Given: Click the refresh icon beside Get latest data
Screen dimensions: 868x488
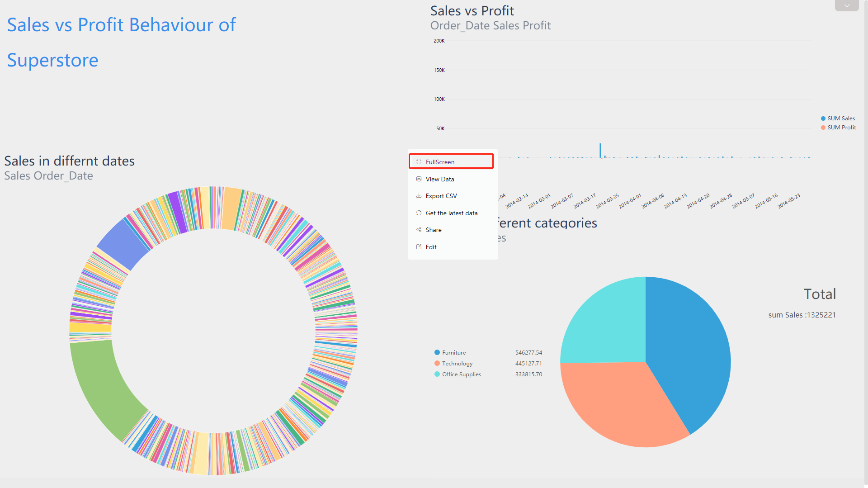Looking at the screenshot, I should coord(419,213).
